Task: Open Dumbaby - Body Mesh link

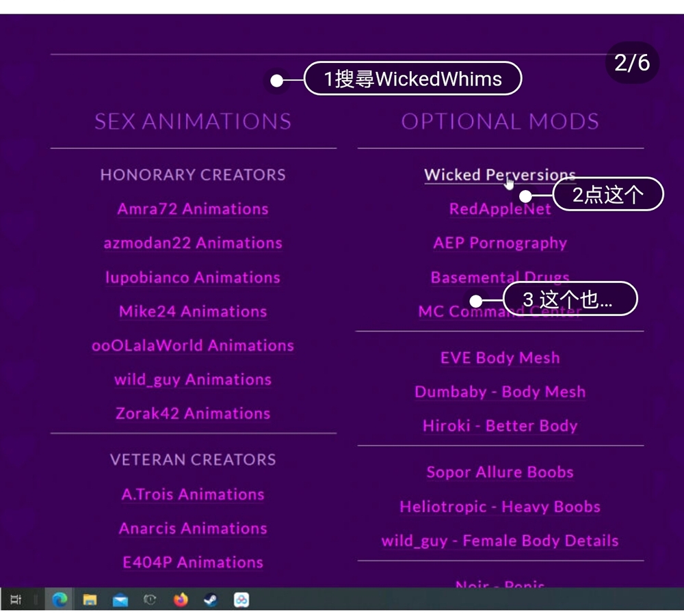Action: [500, 392]
